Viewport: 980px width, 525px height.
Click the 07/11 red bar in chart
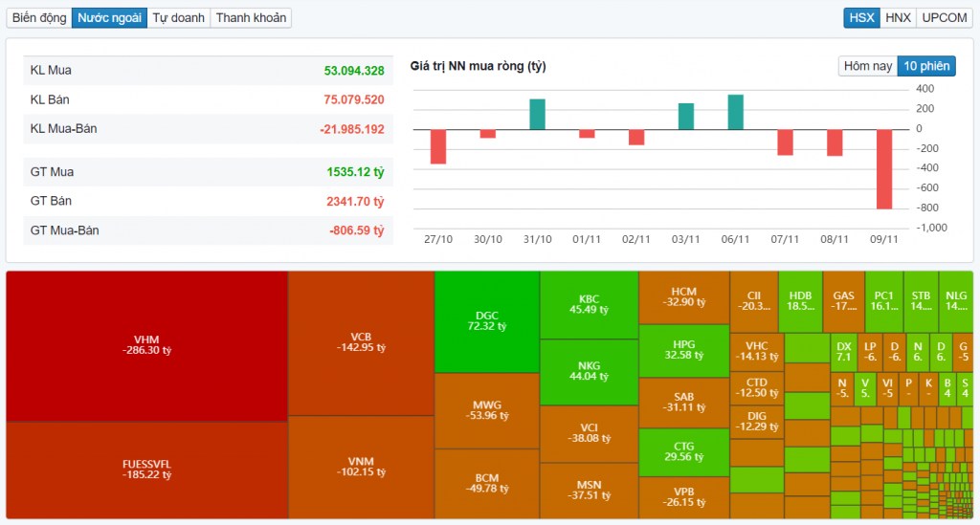pos(785,142)
